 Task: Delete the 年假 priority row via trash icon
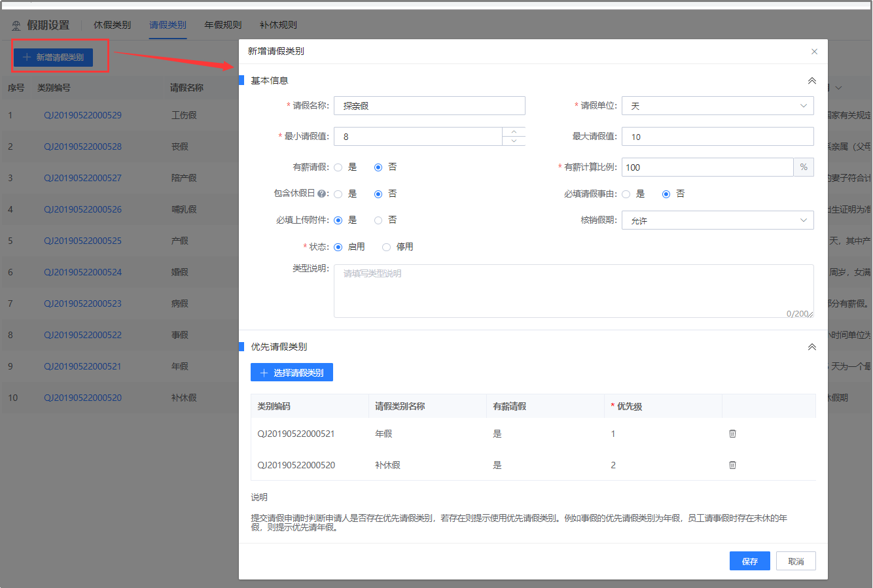coord(732,434)
